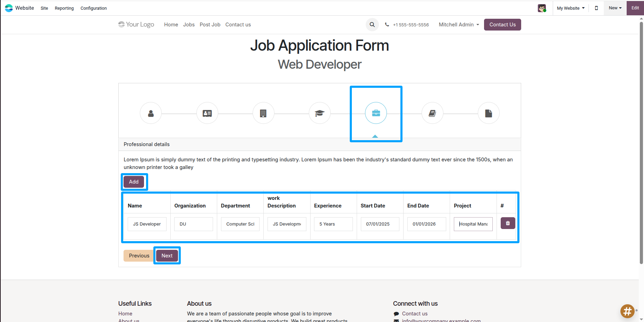The width and height of the screenshot is (644, 322).
Task: Click the Organization field containing DU
Action: [194, 224]
